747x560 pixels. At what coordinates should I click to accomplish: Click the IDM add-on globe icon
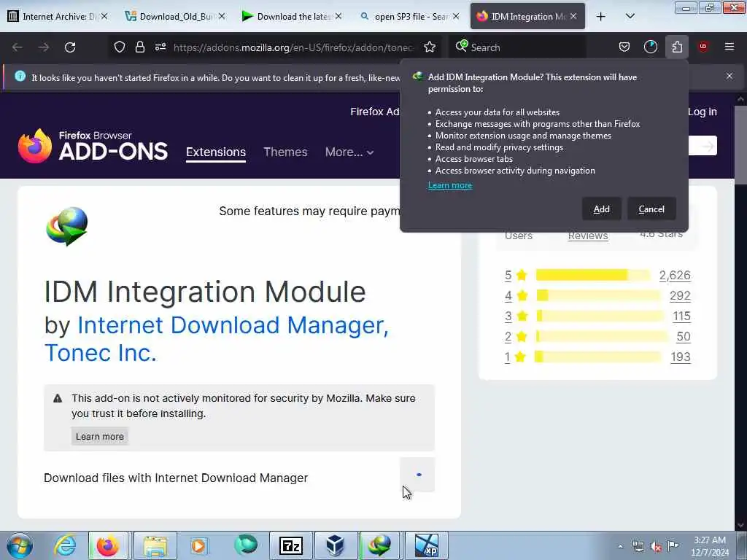coord(66,226)
